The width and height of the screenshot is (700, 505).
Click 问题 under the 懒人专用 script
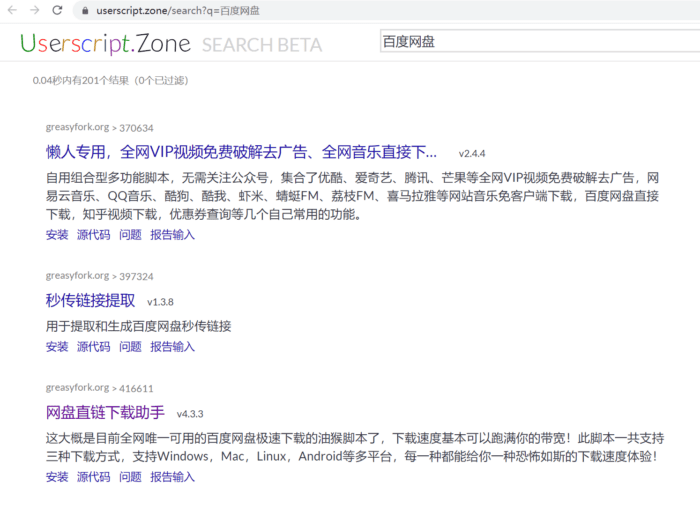130,235
